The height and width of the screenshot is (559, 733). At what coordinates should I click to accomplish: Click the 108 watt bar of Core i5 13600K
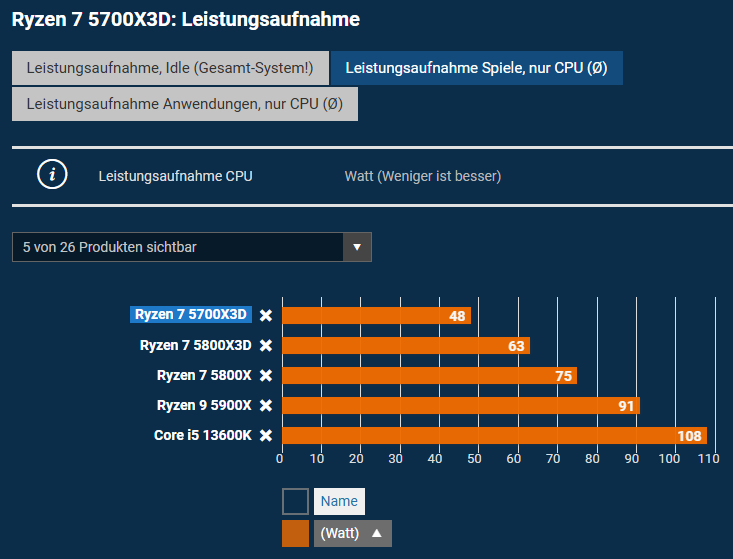(494, 435)
